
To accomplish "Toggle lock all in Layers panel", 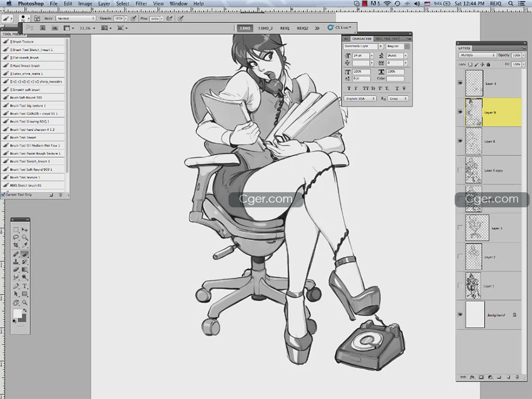I will [488, 64].
